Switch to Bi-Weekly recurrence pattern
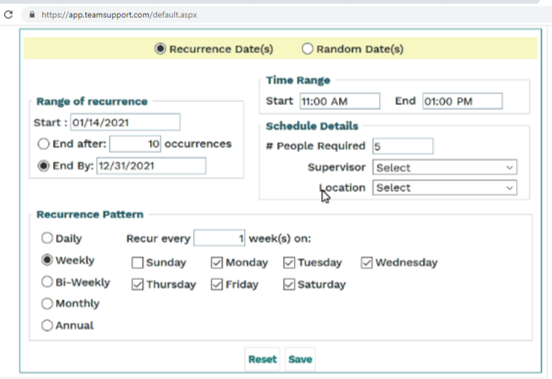This screenshot has width=552, height=379. click(47, 282)
